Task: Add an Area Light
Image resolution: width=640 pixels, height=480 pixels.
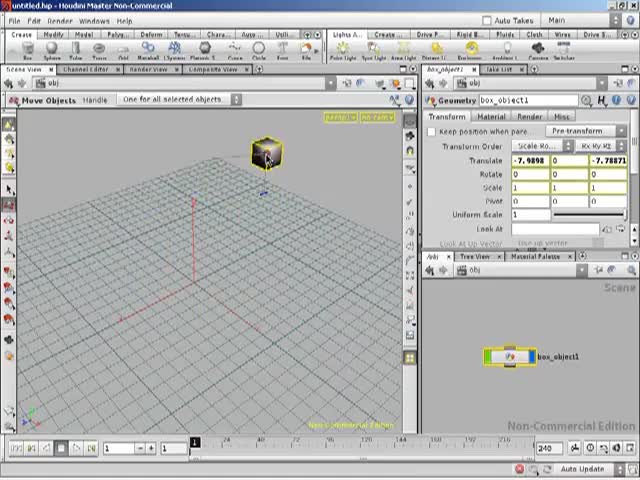Action: pos(404,51)
